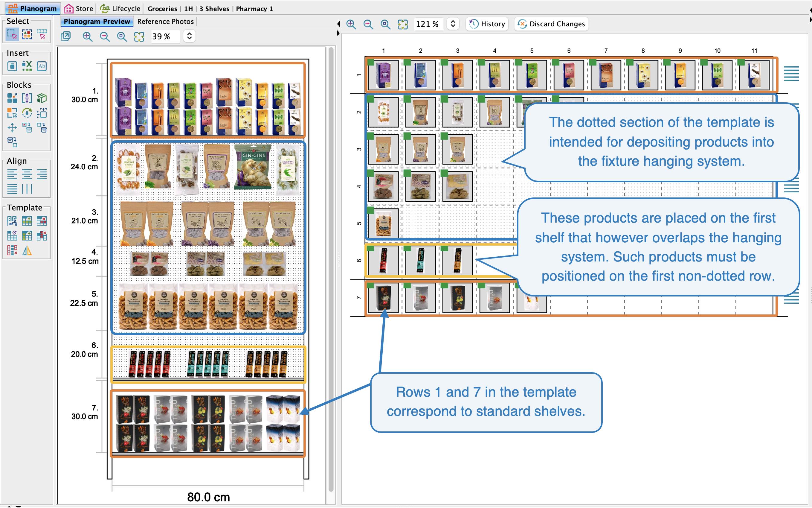
Task: Click the template flow layout icon
Action: tap(12, 221)
